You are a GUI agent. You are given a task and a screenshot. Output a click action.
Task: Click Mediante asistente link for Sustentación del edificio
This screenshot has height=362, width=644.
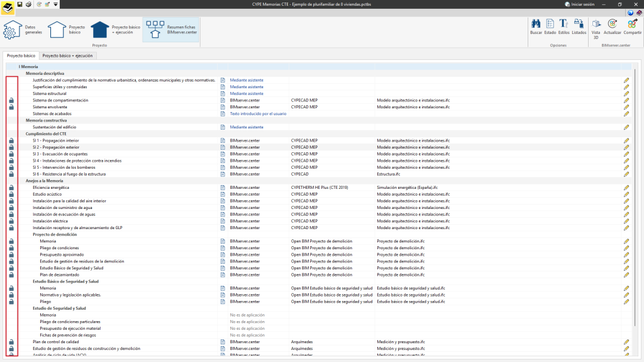coord(247,127)
